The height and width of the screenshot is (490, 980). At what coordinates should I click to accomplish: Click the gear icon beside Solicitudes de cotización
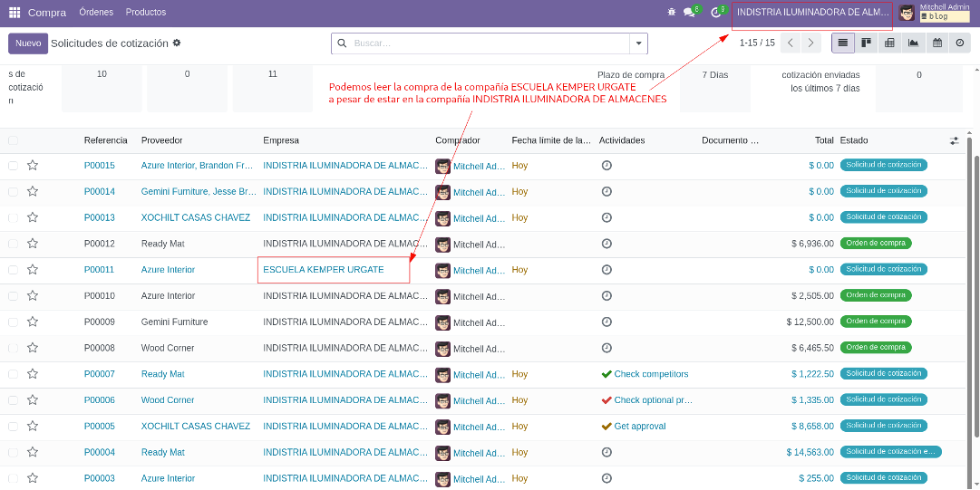click(x=177, y=43)
